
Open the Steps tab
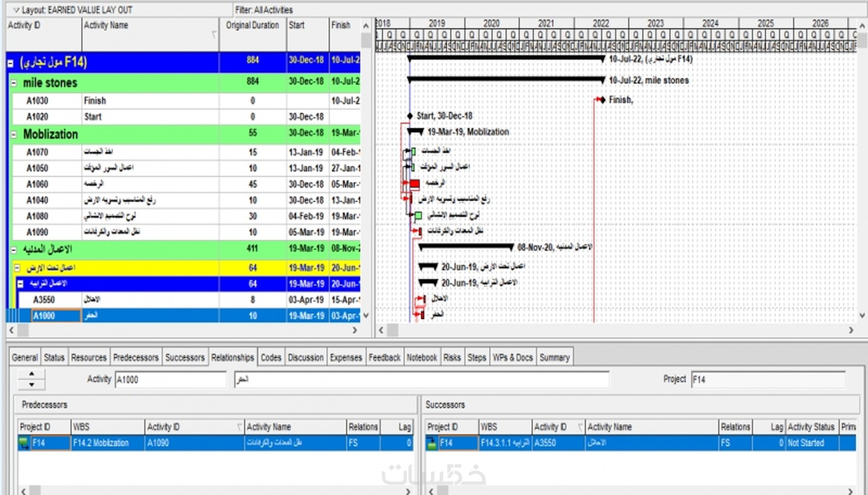477,357
